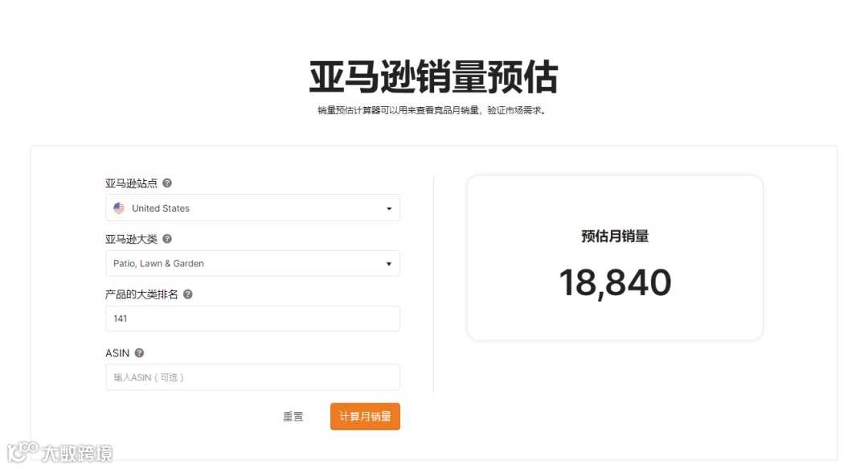The height and width of the screenshot is (469, 868).
Task: Click the category rank field showing 141
Action: point(252,319)
